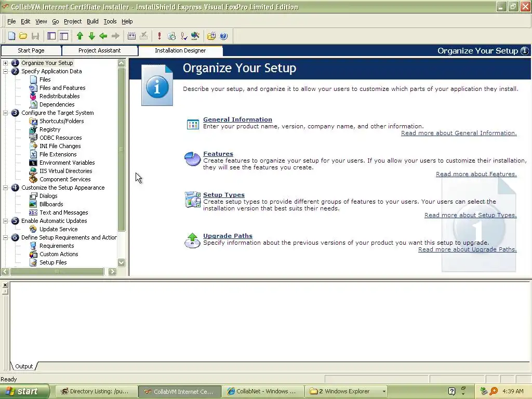The image size is (532, 399).
Task: Select the Installation Designer tab
Action: click(180, 50)
